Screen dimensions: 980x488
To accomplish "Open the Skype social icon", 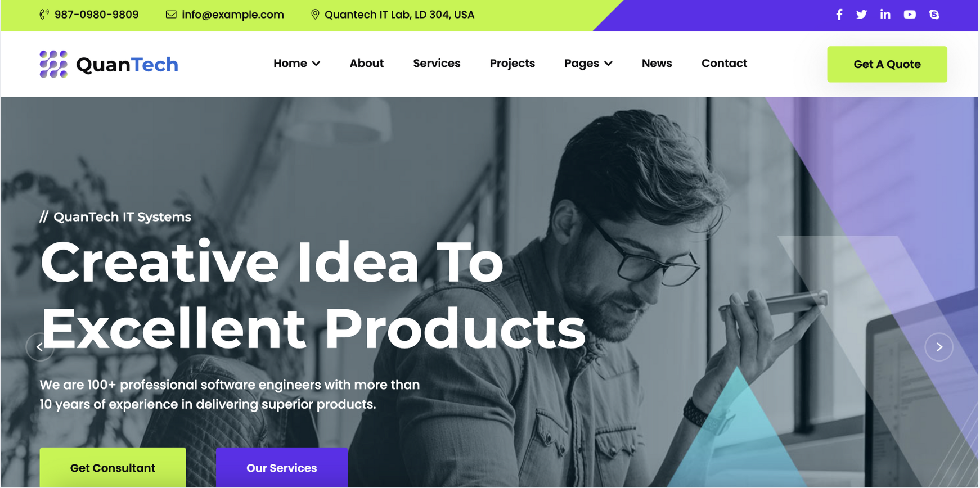I will 934,15.
